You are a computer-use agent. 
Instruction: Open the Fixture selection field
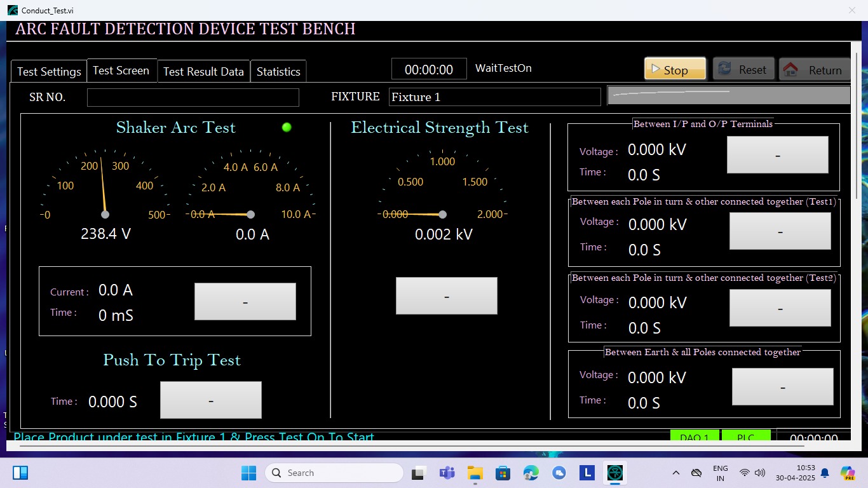(494, 97)
